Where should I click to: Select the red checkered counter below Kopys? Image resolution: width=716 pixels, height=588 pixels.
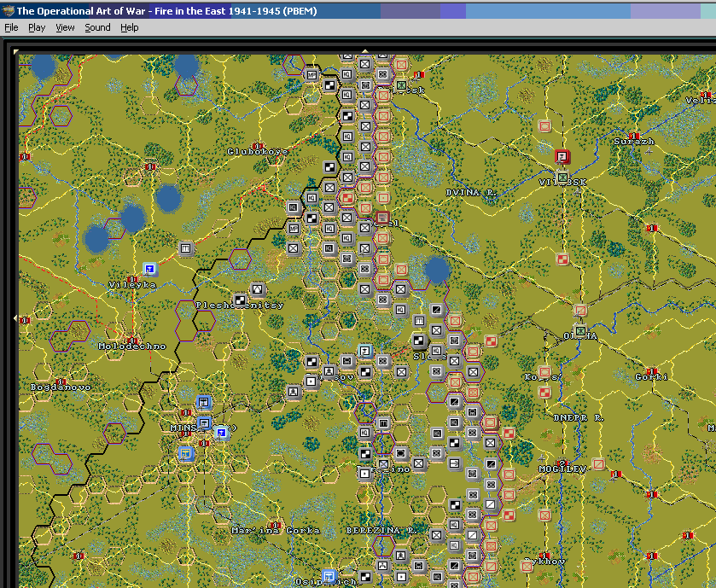pyautogui.click(x=544, y=392)
